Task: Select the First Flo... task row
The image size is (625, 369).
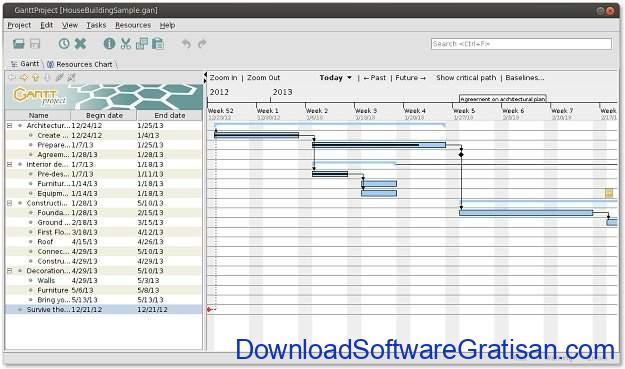Action: pos(104,232)
